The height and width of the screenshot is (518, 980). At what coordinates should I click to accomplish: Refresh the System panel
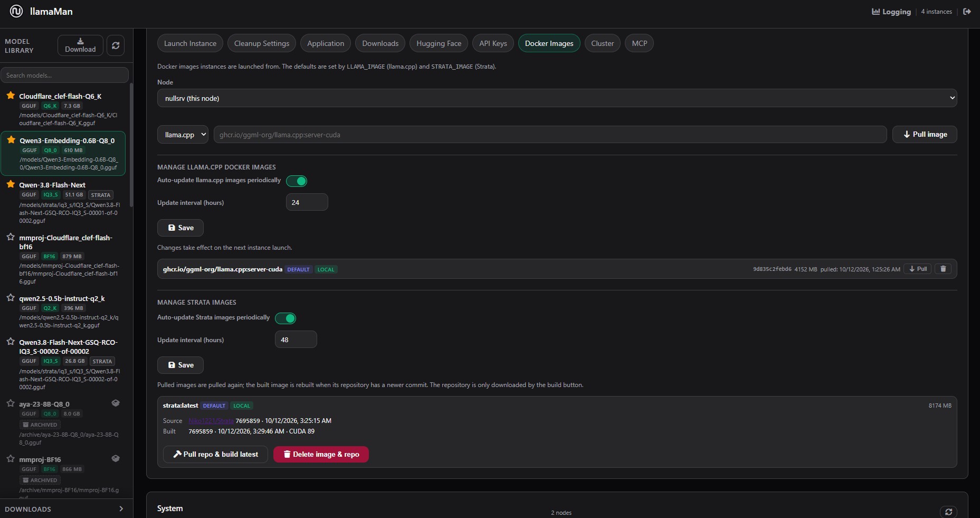948,512
